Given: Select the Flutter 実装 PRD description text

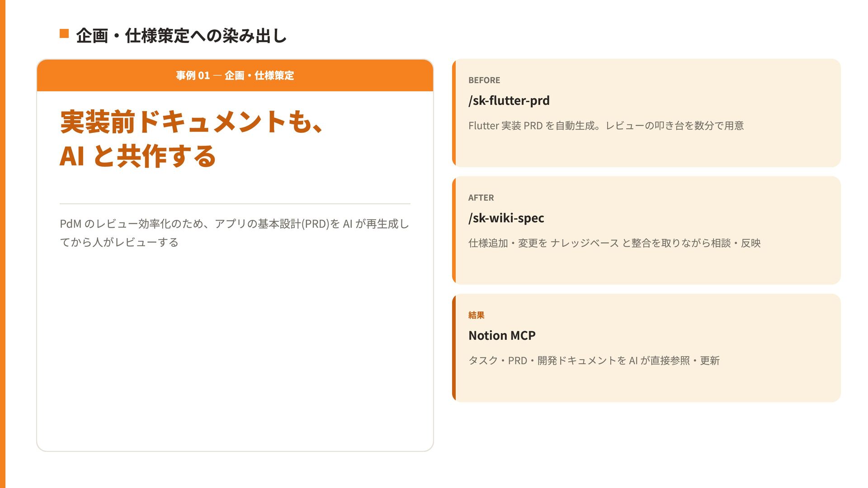Looking at the screenshot, I should [606, 126].
